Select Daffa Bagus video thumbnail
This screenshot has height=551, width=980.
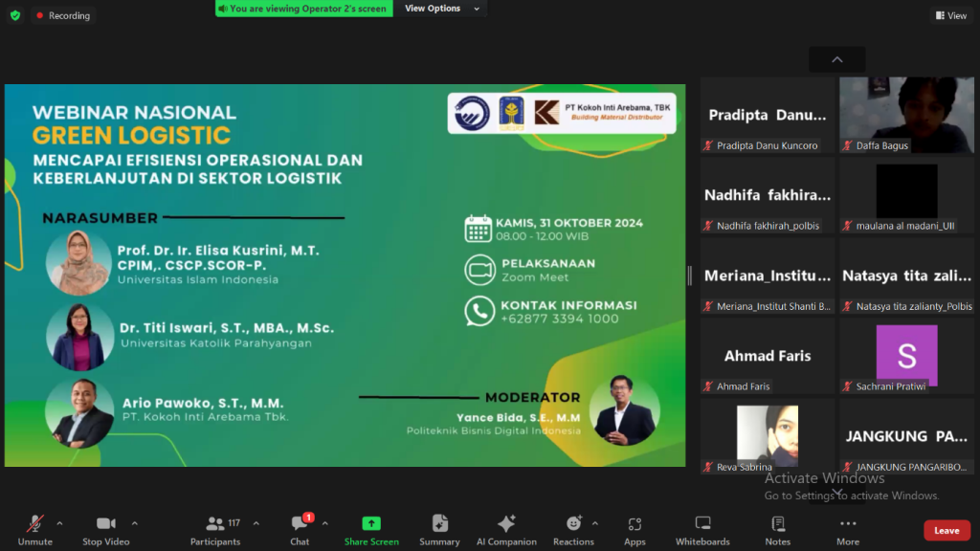click(906, 115)
